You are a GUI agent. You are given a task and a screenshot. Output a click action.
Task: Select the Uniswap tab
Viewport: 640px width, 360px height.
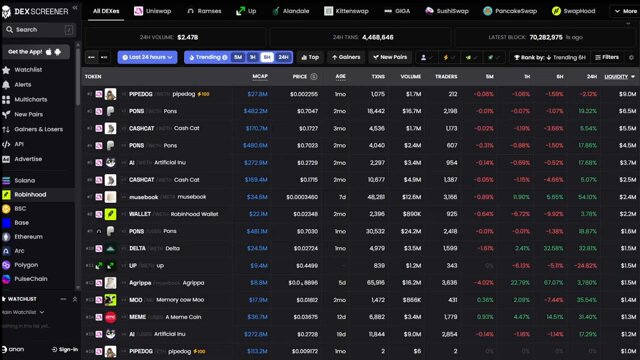[153, 11]
